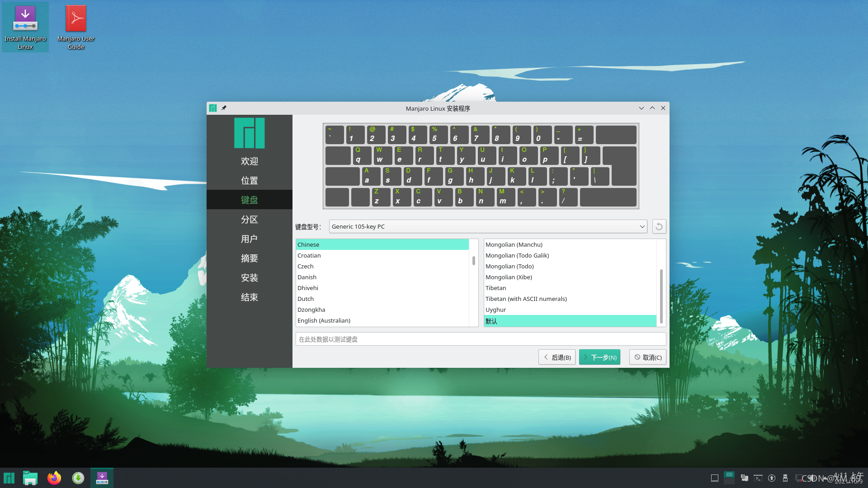Screen dimensions: 868x488
Task: Select Croatian in the layout list
Action: coord(382,255)
